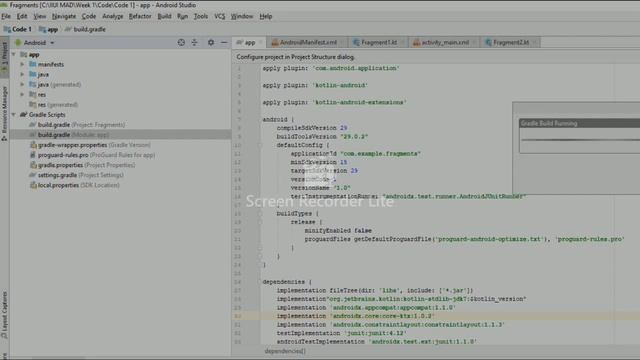This screenshot has height=360, width=640.
Task: Open the Project tool window tab
Action: (x=4, y=58)
